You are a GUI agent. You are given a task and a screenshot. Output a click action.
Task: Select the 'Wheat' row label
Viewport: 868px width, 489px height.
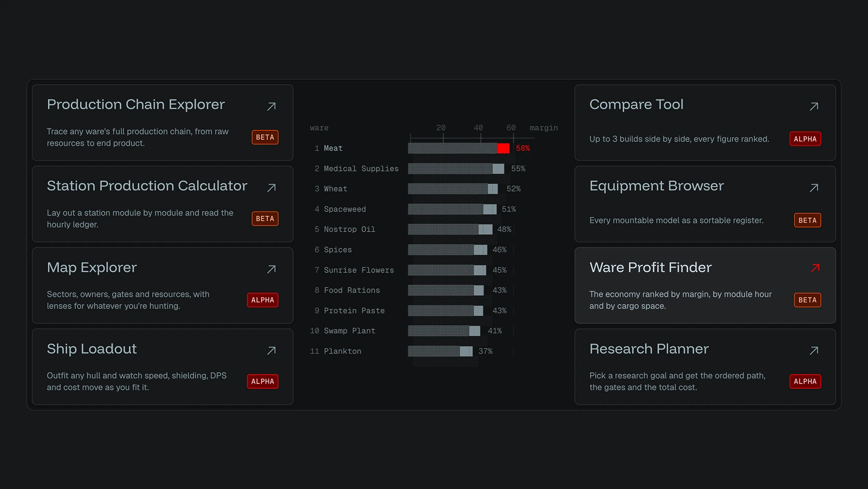[335, 189]
